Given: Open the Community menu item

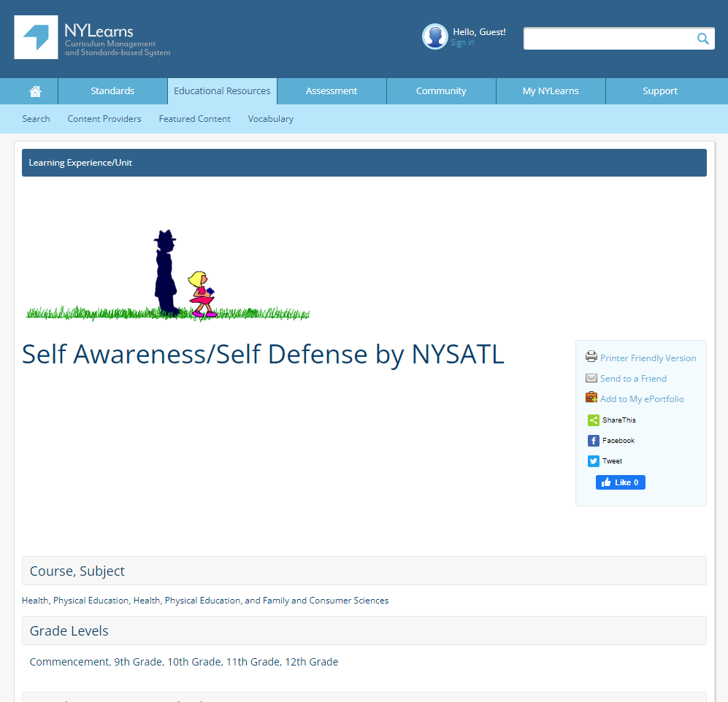Looking at the screenshot, I should coord(441,90).
